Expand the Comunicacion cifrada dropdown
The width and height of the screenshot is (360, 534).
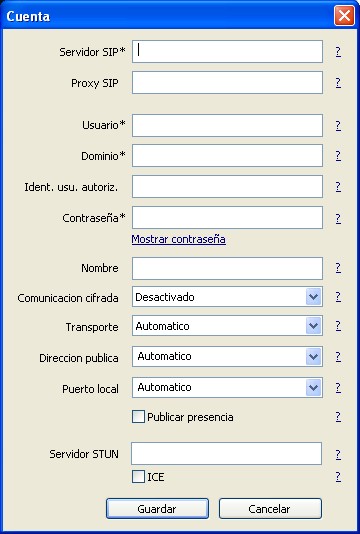point(313,297)
